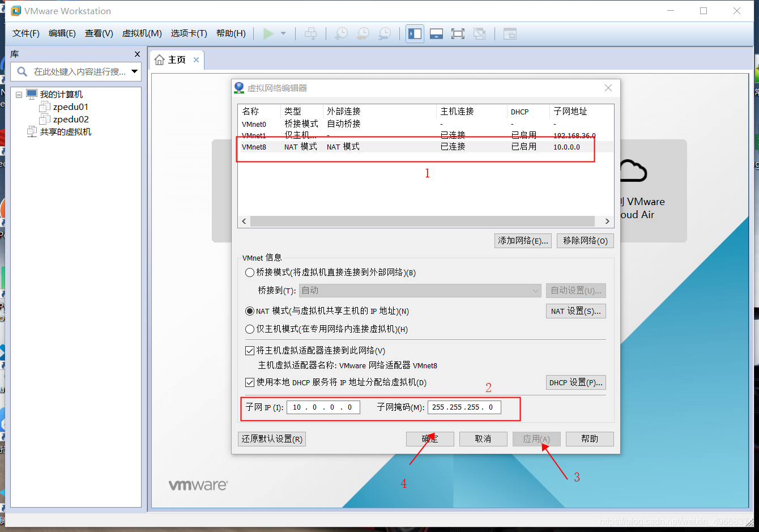The height and width of the screenshot is (532, 759).
Task: Open the 帮助(H) menu
Action: [231, 33]
